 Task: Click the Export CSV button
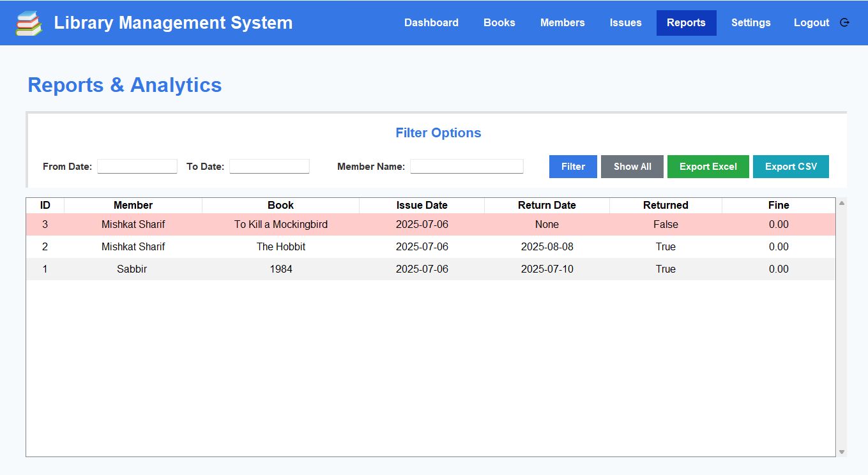click(x=791, y=167)
